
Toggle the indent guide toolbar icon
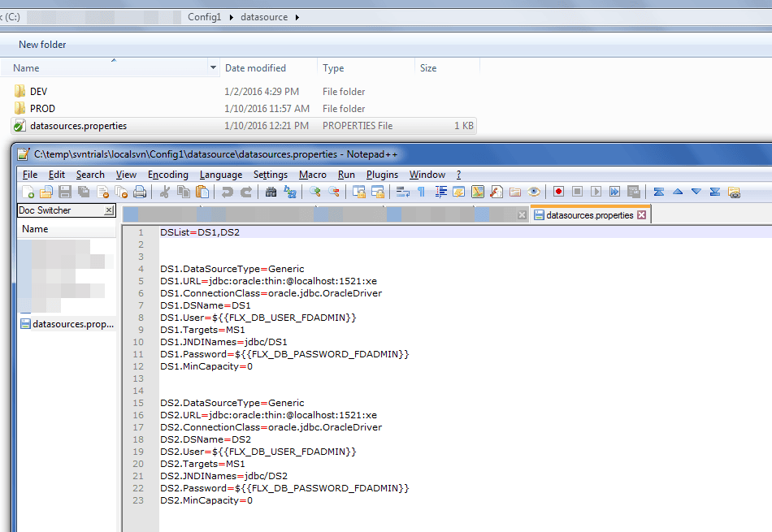440,192
